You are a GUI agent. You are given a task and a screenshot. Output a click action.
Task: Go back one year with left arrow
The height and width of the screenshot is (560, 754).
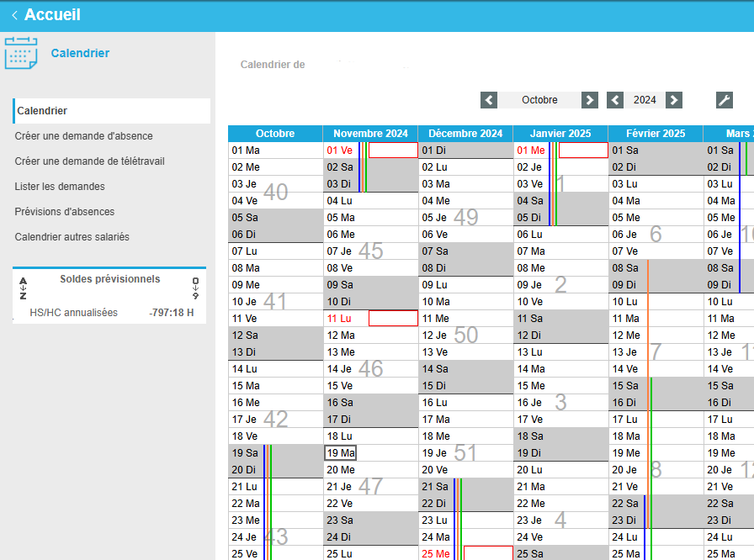pyautogui.click(x=615, y=100)
